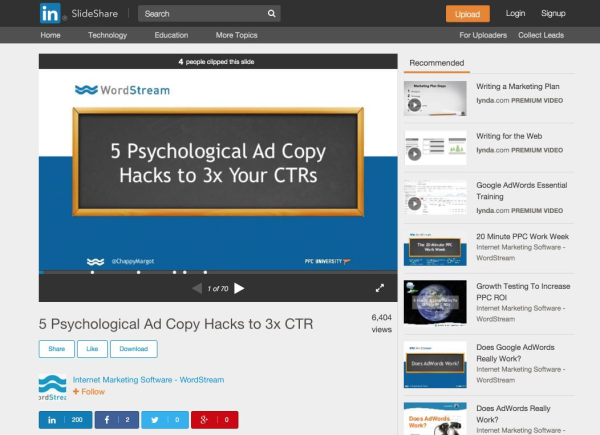Image resolution: width=600 pixels, height=435 pixels.
Task: Open the Growth Testing globe thumbnail
Action: coord(435,303)
